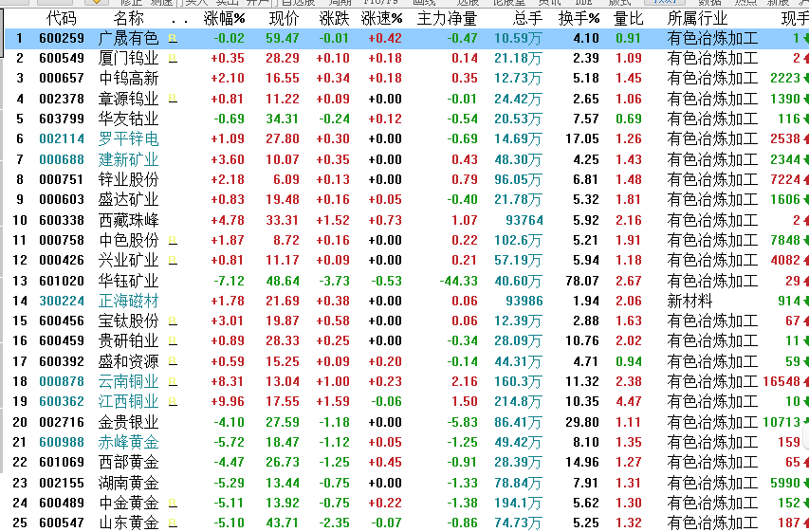809x532 pixels.
Task: Click the -7.12 percent change cell
Action: pos(230,282)
